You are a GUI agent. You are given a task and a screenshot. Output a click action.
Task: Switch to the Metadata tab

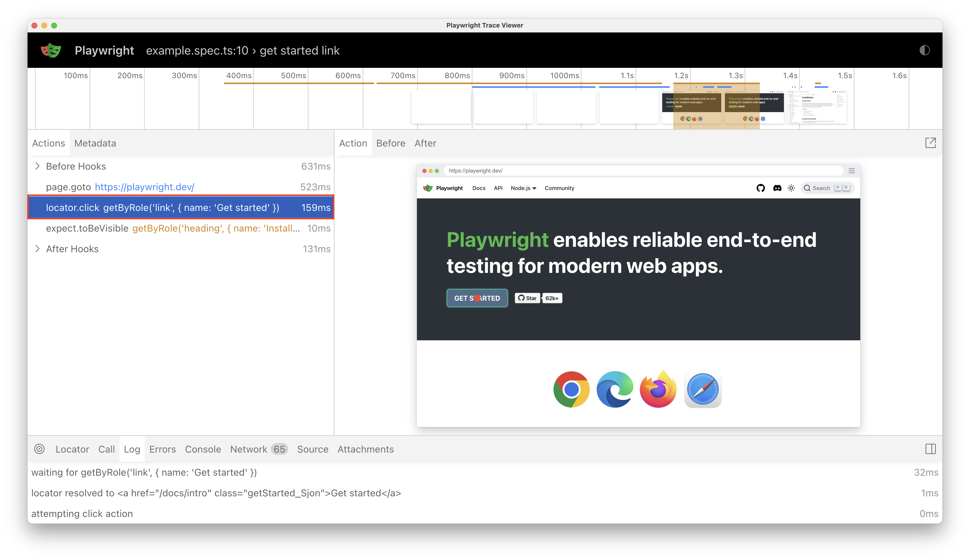[95, 143]
